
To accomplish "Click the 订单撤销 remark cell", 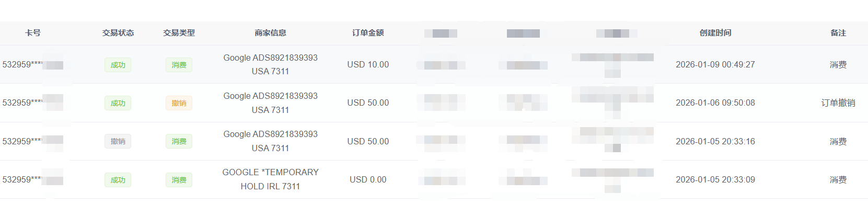I will [838, 103].
